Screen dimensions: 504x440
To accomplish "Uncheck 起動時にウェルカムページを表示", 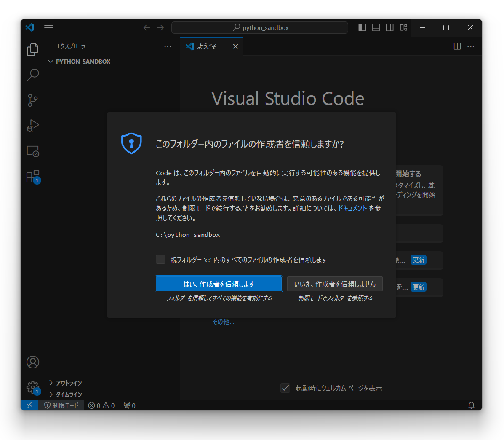I will coord(285,388).
